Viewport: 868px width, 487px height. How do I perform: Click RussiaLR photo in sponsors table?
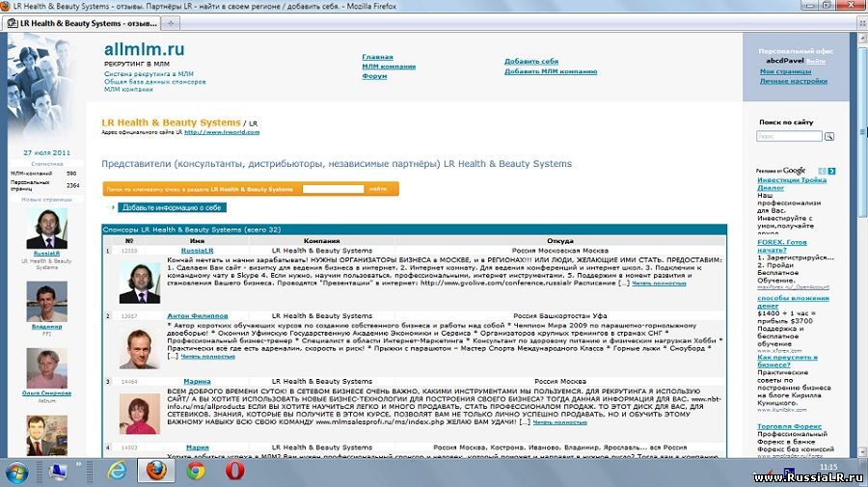coord(140,284)
